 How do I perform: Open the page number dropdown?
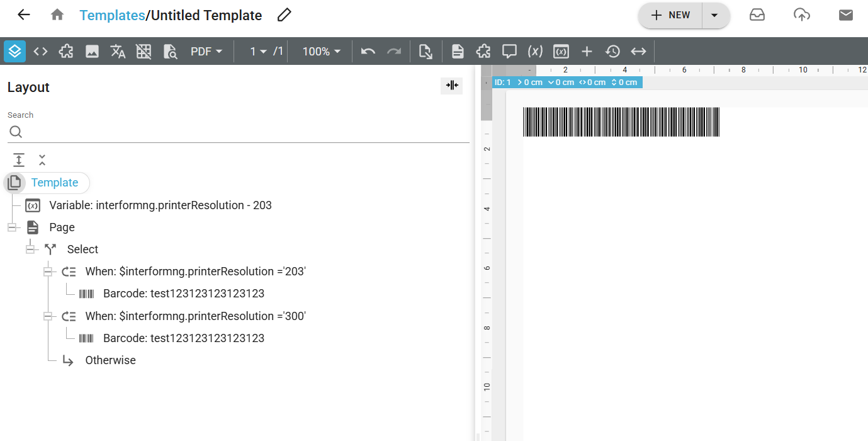click(258, 51)
